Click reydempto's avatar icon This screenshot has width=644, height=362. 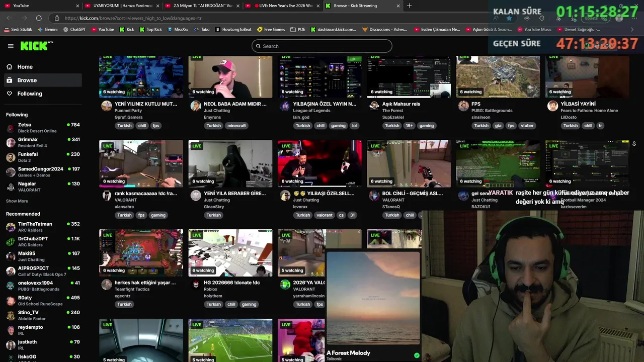point(11,330)
